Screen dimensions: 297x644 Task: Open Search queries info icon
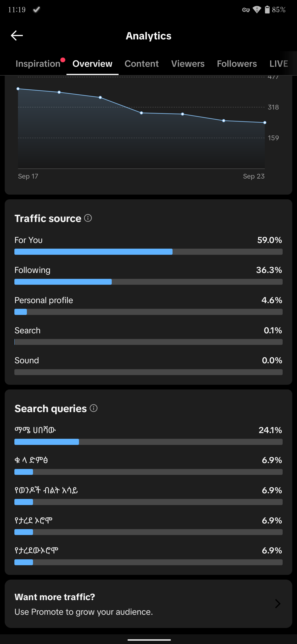pos(94,408)
